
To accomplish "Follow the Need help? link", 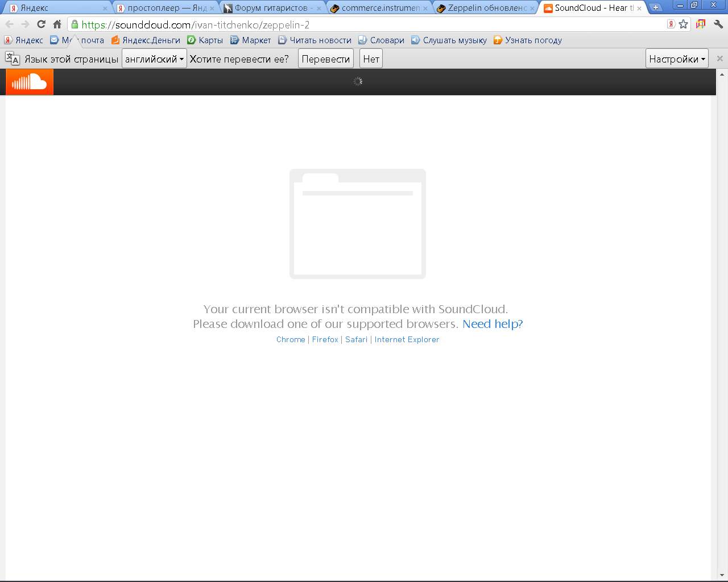I will click(x=493, y=324).
